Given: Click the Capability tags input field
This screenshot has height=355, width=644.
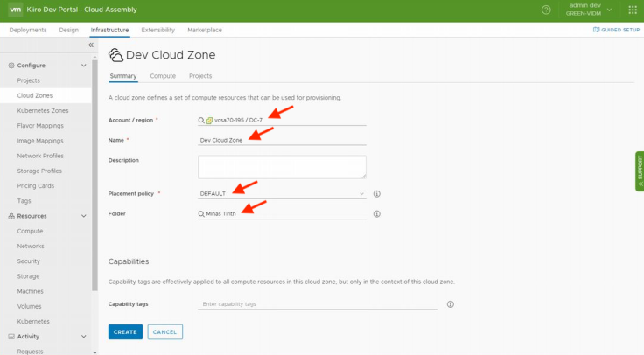Looking at the screenshot, I should [x=318, y=304].
